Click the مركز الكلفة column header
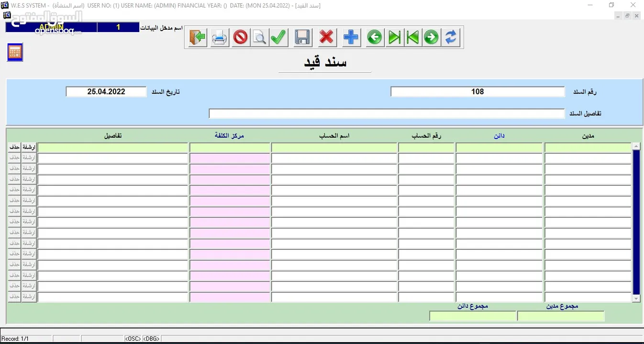This screenshot has height=344, width=644. [229, 136]
